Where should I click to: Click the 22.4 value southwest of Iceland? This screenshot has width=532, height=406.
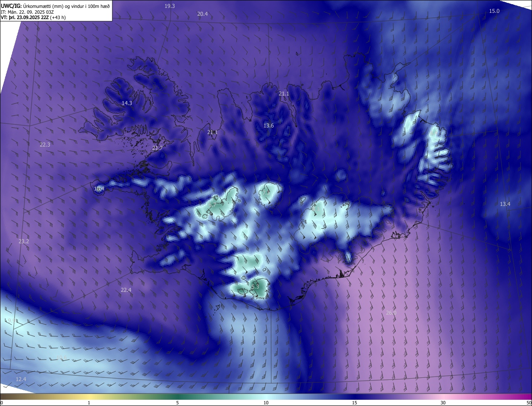point(126,290)
